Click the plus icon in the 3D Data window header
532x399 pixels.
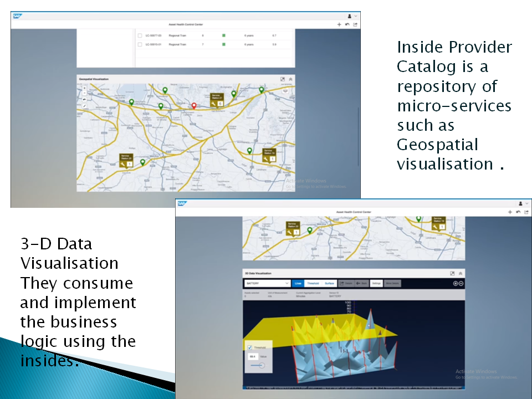[510, 212]
